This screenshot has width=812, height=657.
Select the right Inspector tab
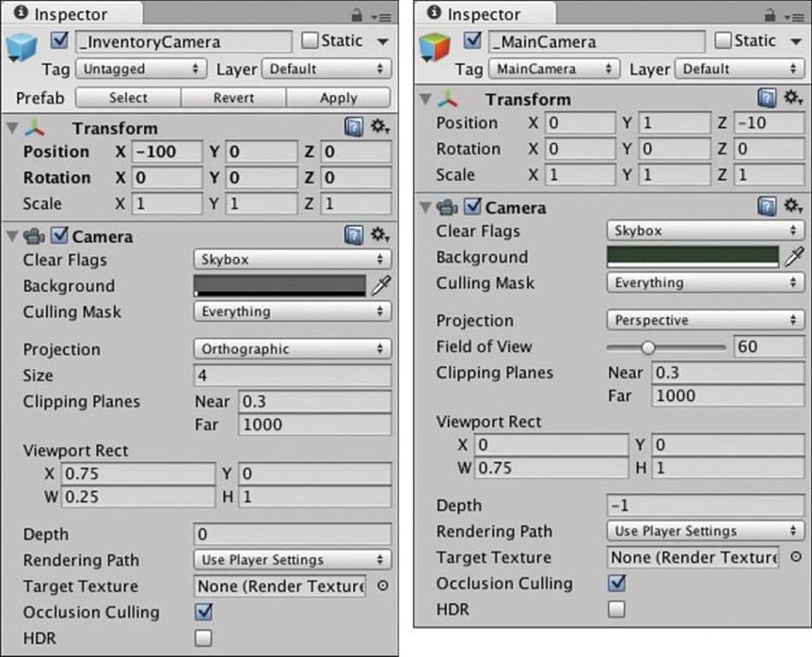coord(485,14)
